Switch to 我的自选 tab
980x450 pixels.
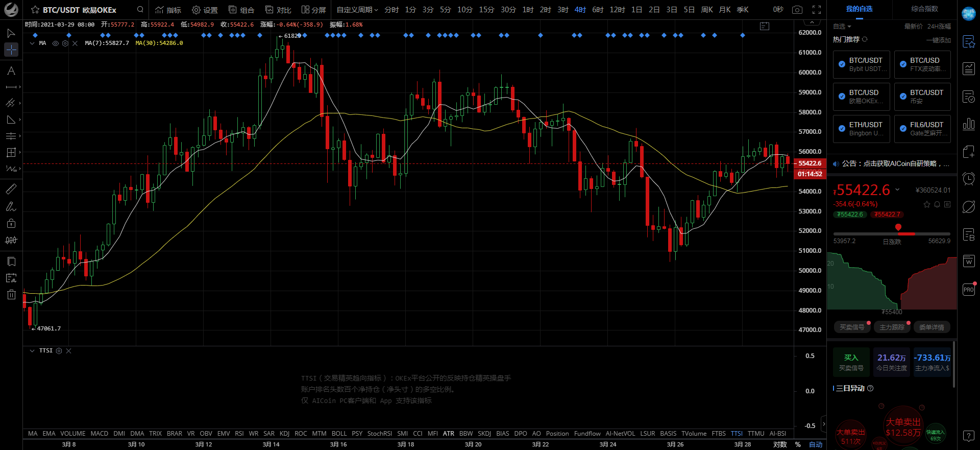[x=859, y=9]
